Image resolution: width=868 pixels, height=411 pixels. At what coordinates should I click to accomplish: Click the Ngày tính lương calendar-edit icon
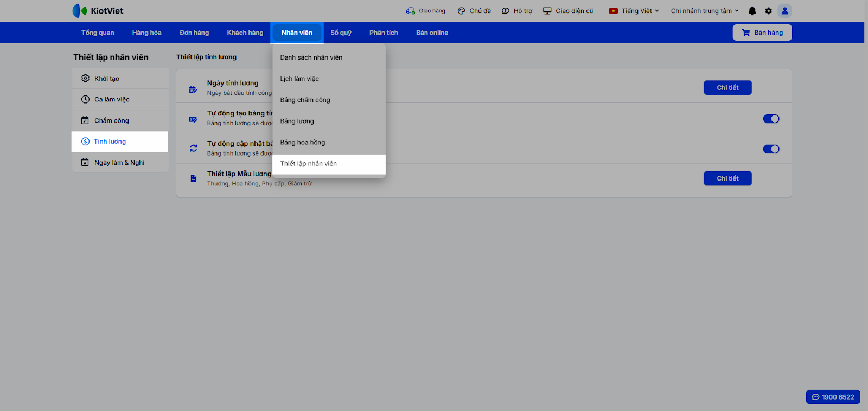pyautogui.click(x=193, y=89)
